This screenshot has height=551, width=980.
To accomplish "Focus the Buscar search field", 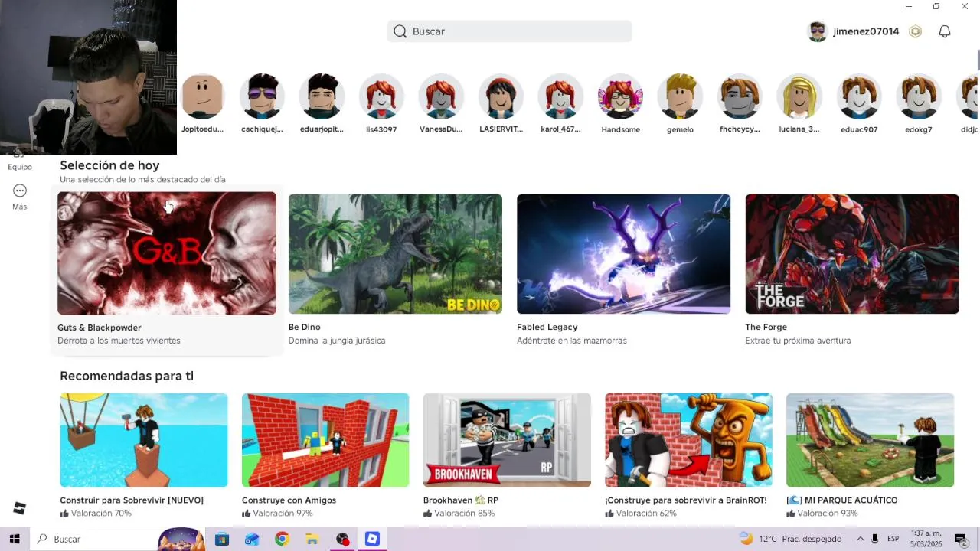I will [x=509, y=31].
